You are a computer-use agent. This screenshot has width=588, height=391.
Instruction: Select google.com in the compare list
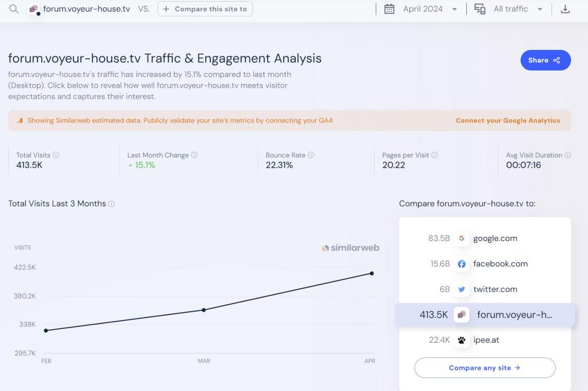point(495,238)
